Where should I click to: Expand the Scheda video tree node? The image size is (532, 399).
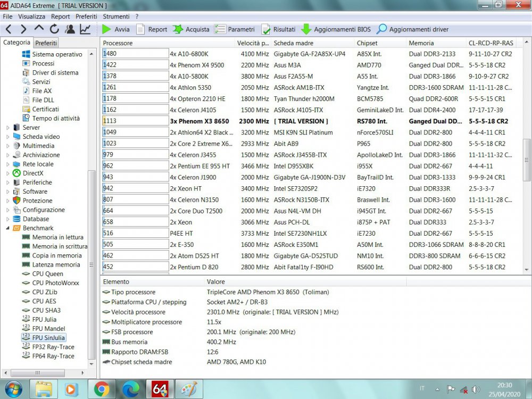pos(8,137)
